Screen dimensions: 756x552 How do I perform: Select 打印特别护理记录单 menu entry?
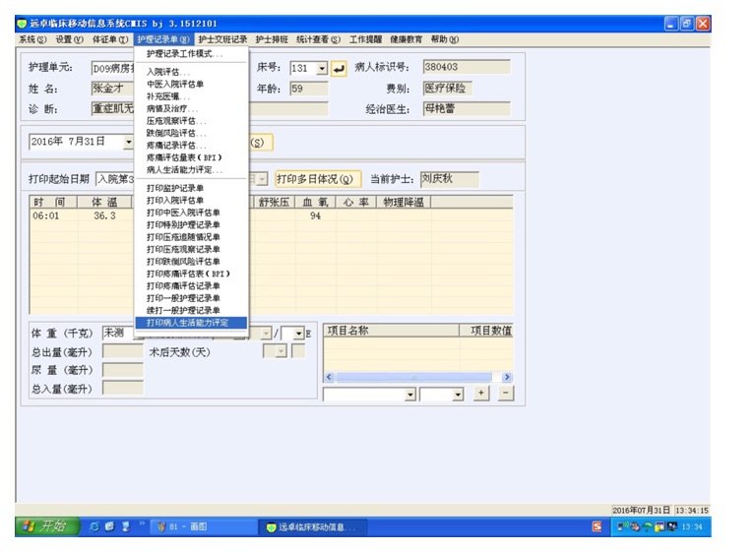tap(191, 224)
